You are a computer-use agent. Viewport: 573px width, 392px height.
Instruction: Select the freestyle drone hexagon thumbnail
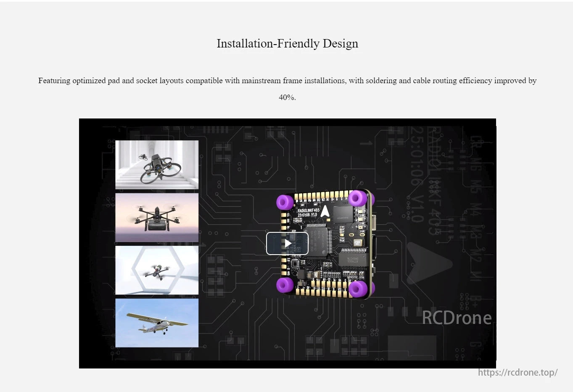[x=157, y=270]
